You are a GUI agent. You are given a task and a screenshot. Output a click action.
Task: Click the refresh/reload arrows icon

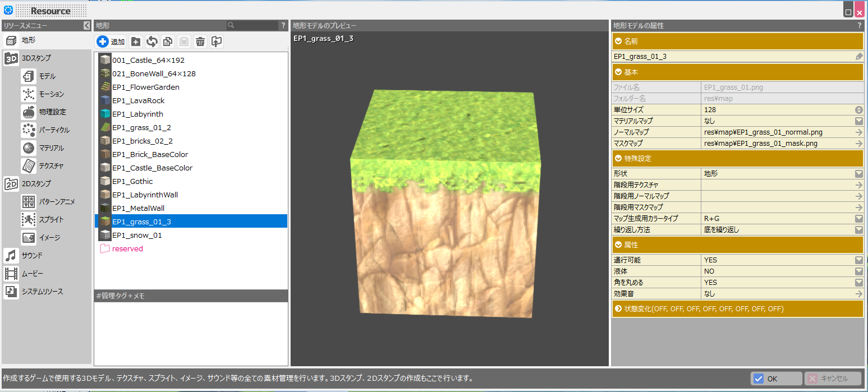(x=151, y=41)
